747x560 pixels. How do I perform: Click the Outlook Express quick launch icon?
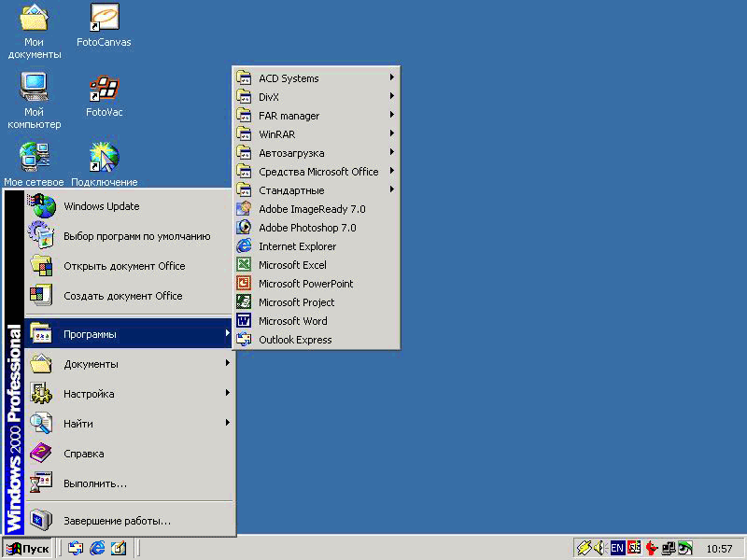(76, 548)
